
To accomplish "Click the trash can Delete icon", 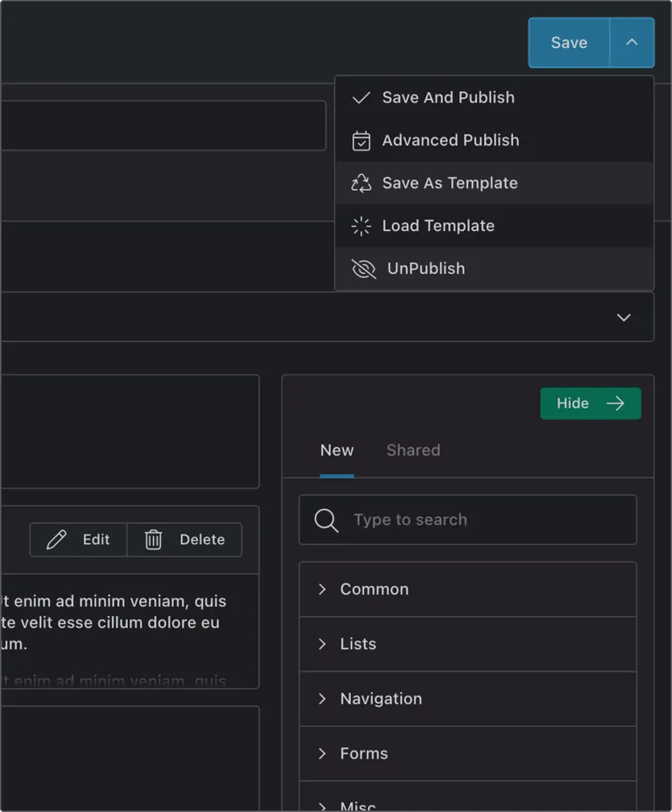I will (153, 540).
